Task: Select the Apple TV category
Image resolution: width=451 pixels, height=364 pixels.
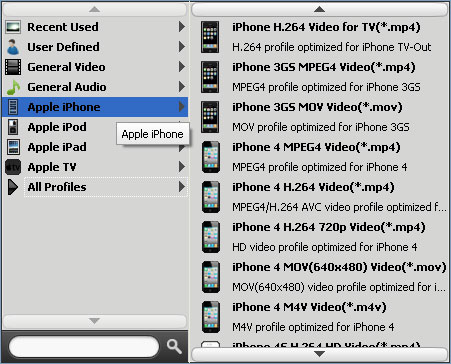Action: coord(95,167)
